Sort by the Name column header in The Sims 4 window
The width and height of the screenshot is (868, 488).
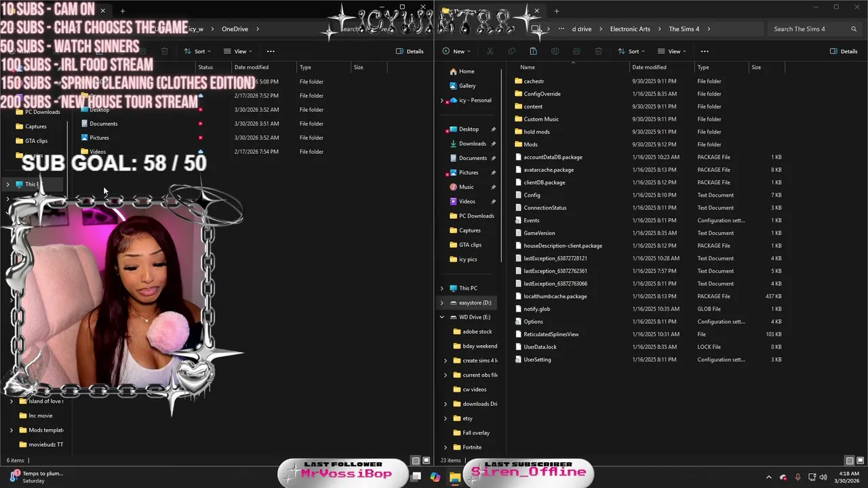coord(528,67)
